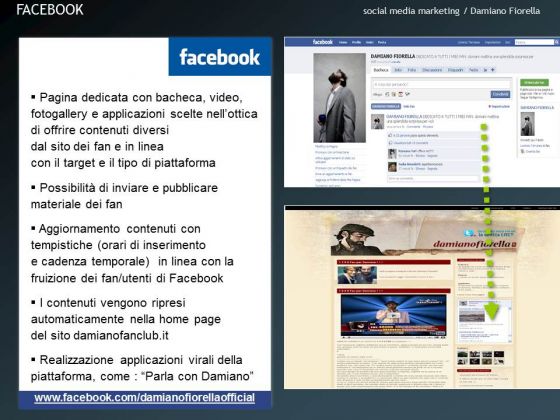Click the second attach icon beside Allega
Image resolution: width=560 pixels, height=420 pixels.
[394, 94]
